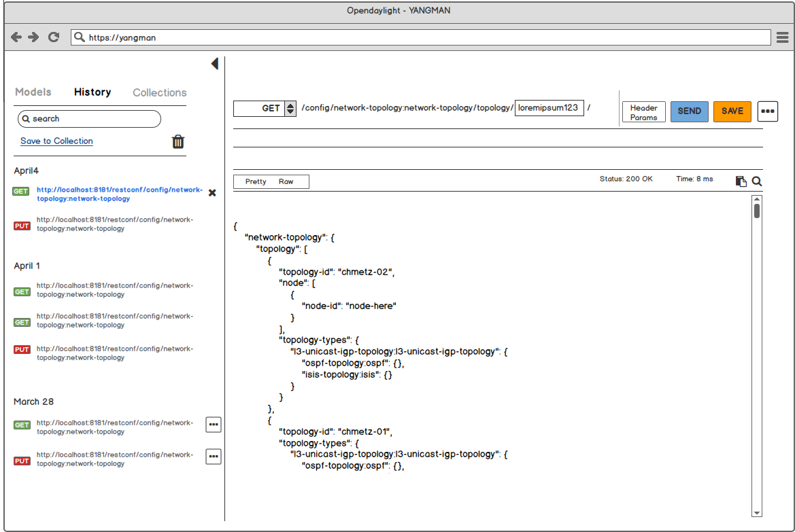The image size is (795, 532).
Task: Remove the selected April4 GET entry with X
Action: pyautogui.click(x=212, y=193)
